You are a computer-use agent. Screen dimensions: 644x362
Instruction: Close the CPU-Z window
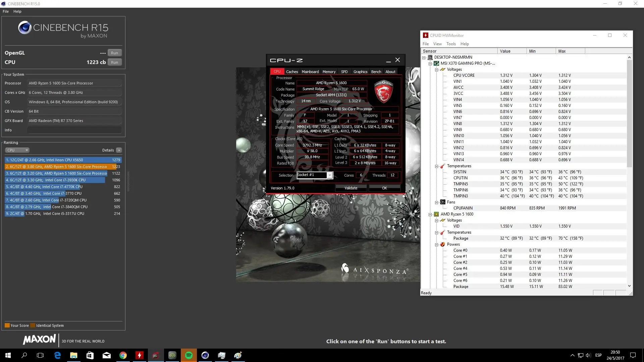pos(397,60)
